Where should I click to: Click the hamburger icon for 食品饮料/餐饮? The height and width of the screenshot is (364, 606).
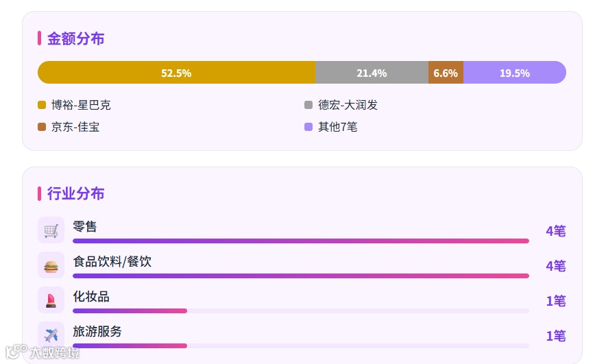click(x=51, y=265)
